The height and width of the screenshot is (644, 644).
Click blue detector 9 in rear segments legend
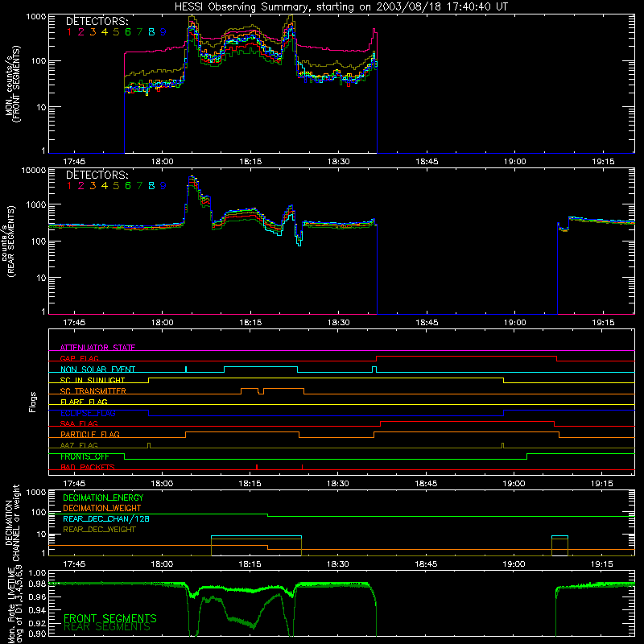tap(163, 186)
